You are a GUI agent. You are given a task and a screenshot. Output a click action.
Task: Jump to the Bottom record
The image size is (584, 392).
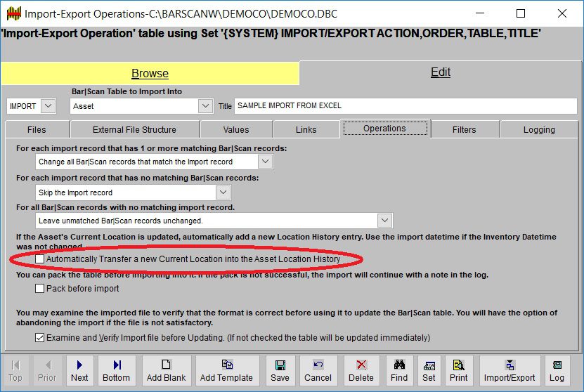coord(117,370)
